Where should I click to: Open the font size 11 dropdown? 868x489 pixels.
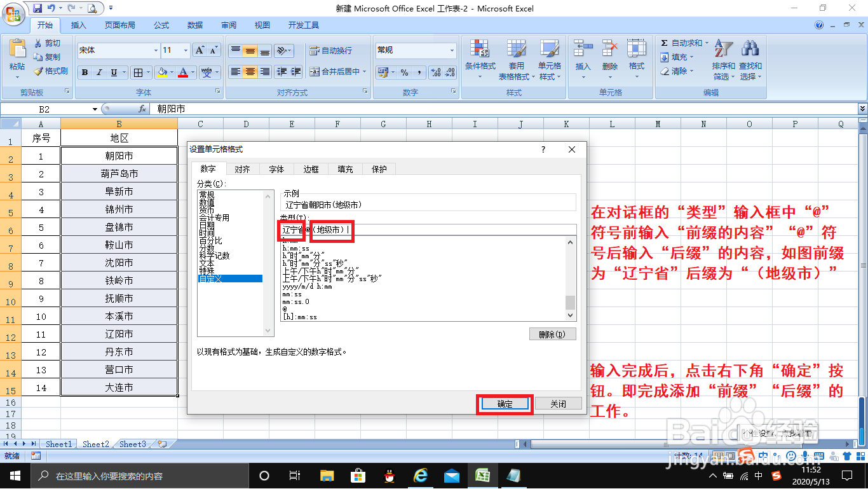click(186, 50)
